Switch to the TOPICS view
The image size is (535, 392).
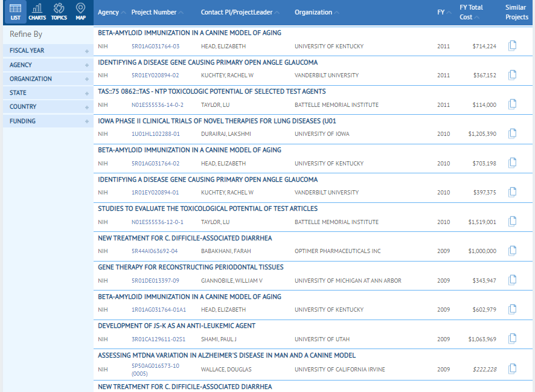pos(59,12)
